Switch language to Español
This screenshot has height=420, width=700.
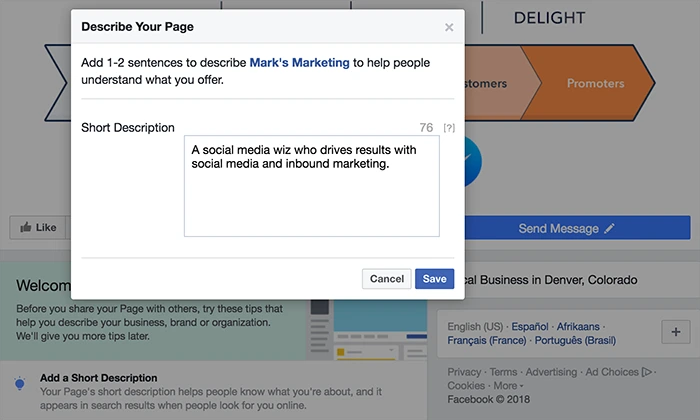tap(529, 327)
